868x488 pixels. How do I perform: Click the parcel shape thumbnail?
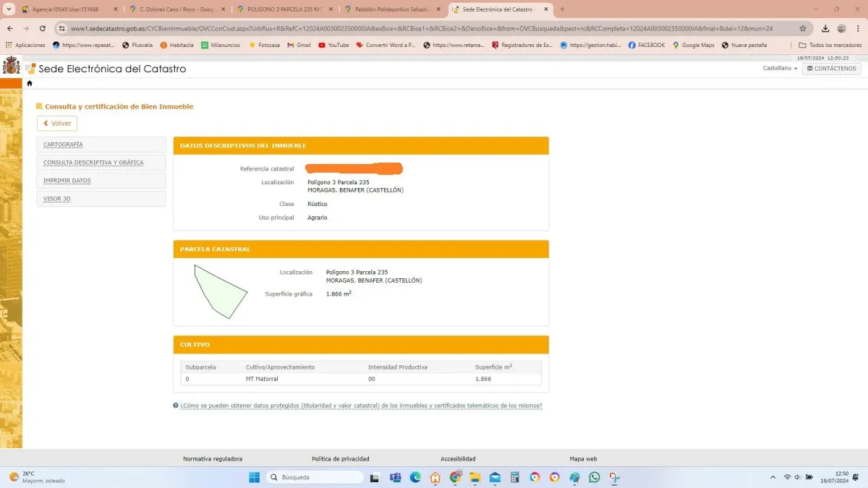[x=219, y=291]
